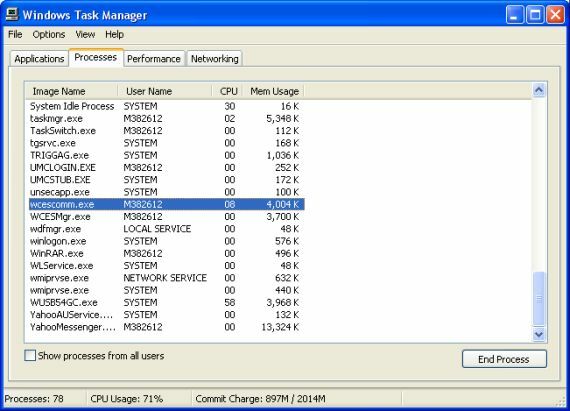Click Processes: 78 in status bar
The width and height of the screenshot is (570, 411).
tap(34, 399)
